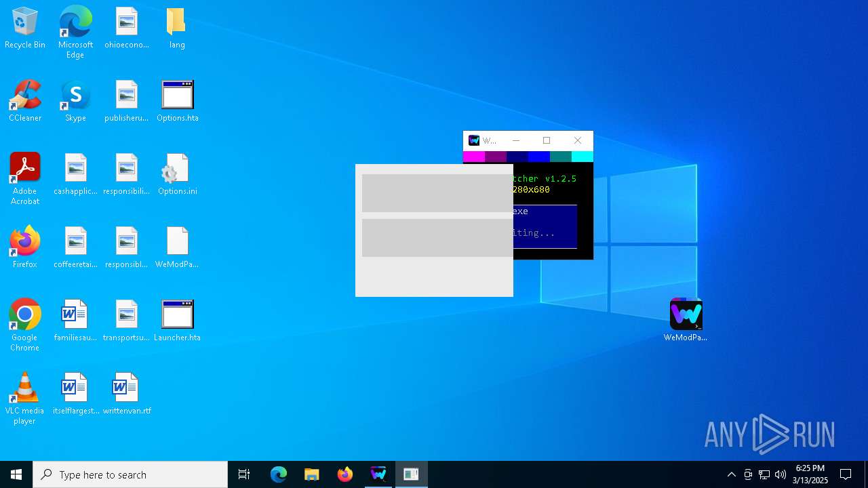868x488 pixels.
Task: Open Firefox from the taskbar
Action: tap(345, 474)
